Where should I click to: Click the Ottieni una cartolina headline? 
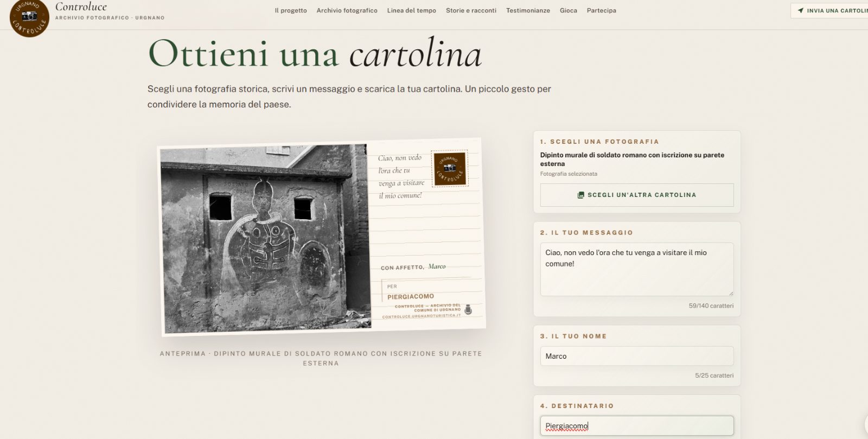coord(315,53)
